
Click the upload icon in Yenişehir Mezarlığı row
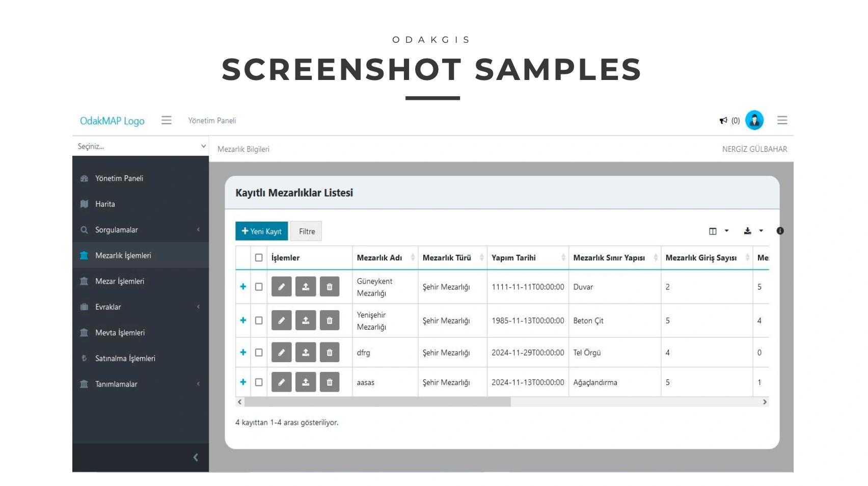306,320
